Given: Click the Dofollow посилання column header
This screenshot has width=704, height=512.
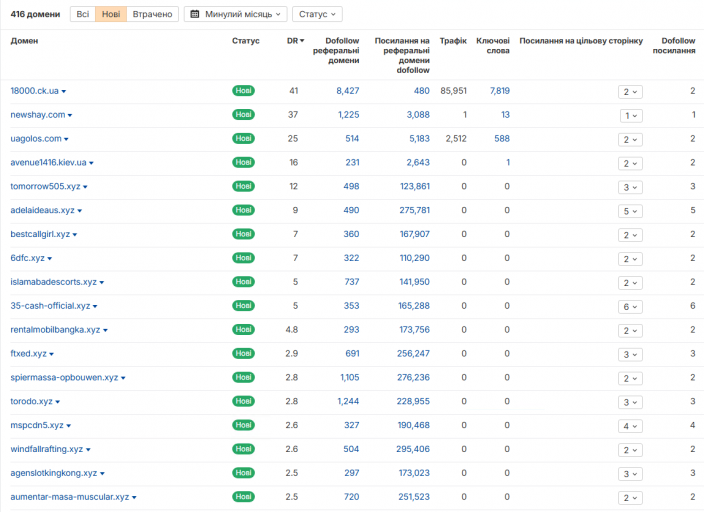Looking at the screenshot, I should [674, 46].
